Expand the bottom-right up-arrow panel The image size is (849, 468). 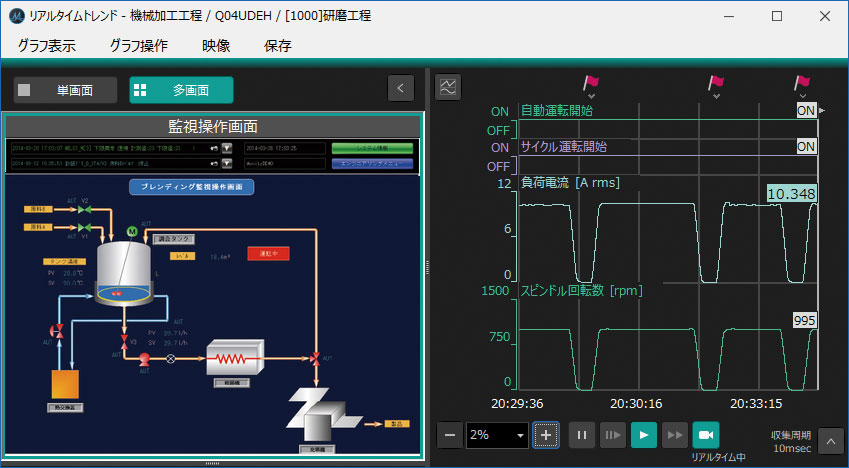[x=830, y=440]
